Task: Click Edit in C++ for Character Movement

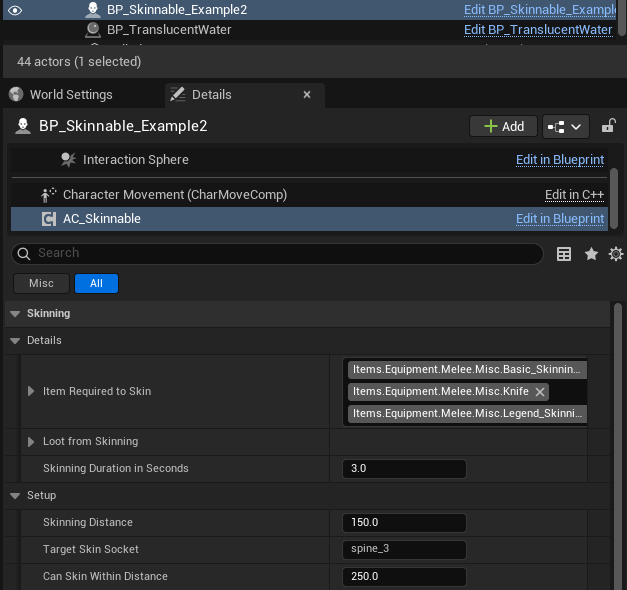Action: coord(574,195)
